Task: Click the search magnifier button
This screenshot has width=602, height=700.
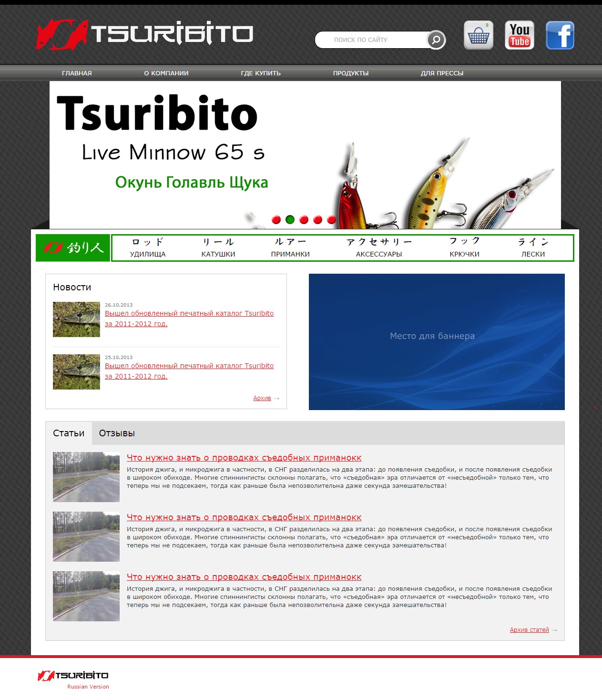Action: click(436, 40)
